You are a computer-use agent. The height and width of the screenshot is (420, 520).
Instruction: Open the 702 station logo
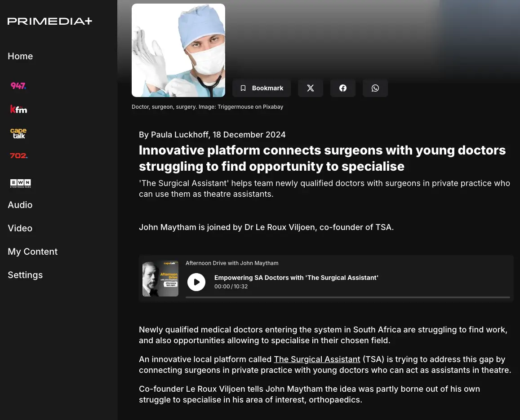tap(18, 156)
